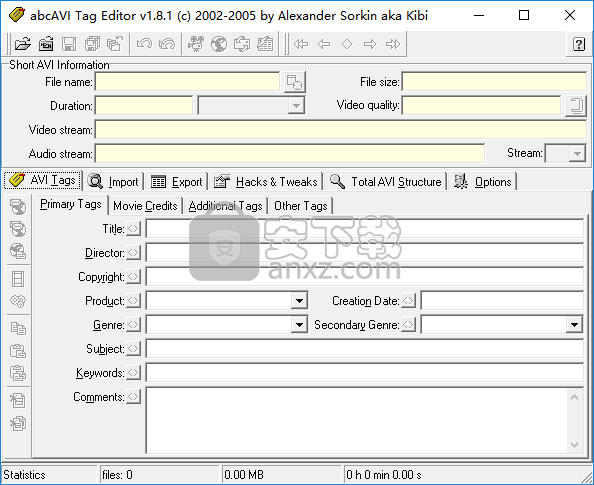Switch to the Export tab
594x485 pixels.
[x=177, y=182]
